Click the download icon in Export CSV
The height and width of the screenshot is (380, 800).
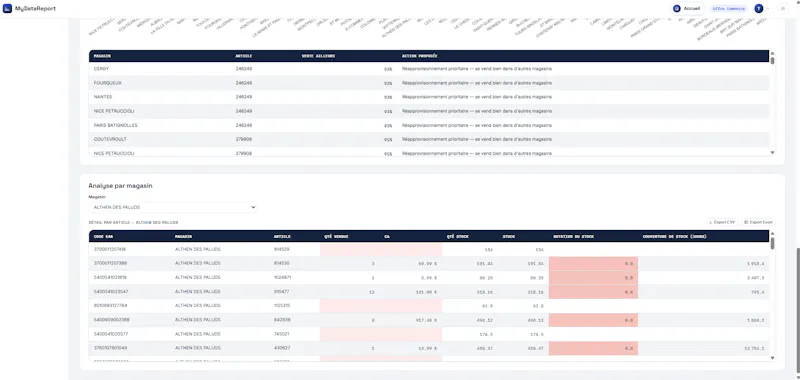click(711, 222)
